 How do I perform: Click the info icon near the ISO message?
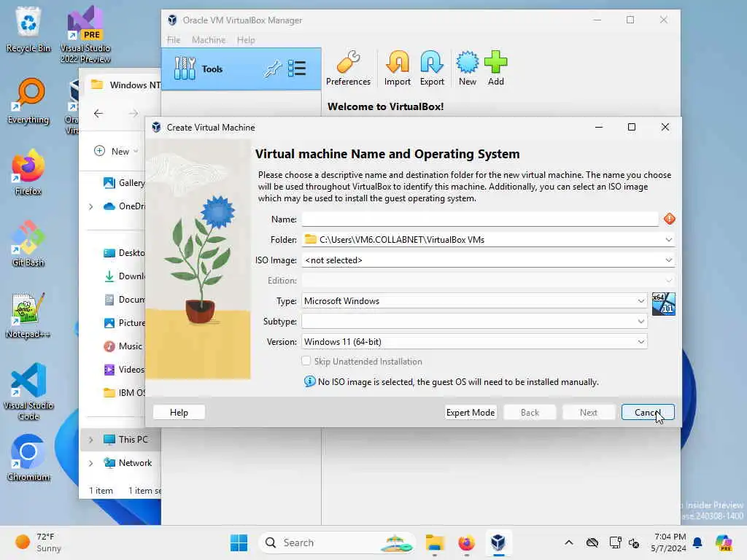coord(309,381)
